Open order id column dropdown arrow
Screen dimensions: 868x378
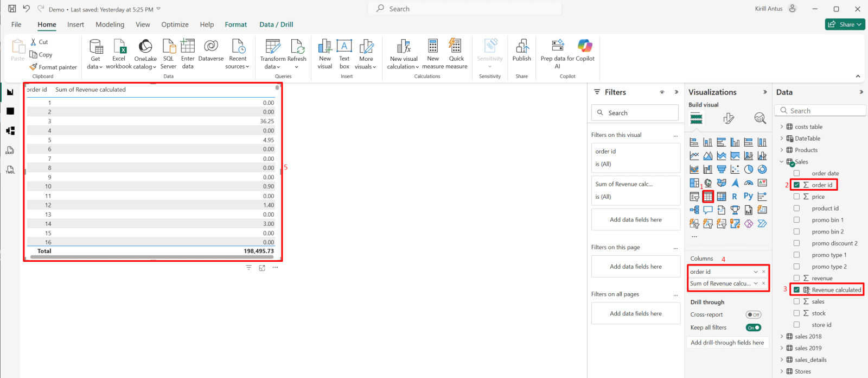click(x=756, y=272)
